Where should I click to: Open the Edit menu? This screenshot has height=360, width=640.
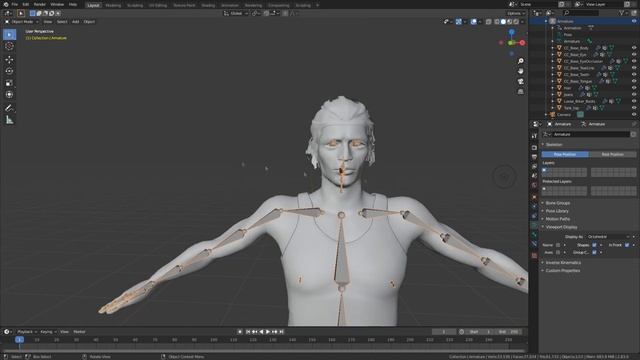pos(26,4)
